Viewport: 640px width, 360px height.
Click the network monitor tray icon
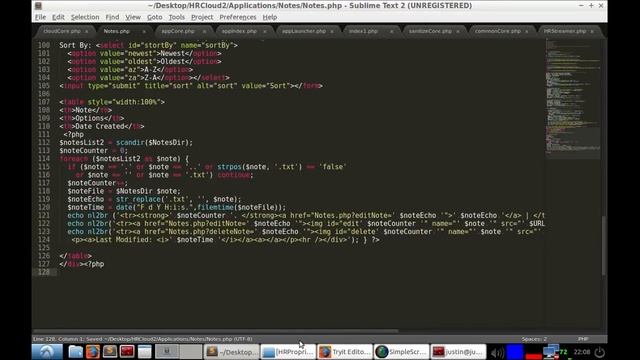pos(551,352)
